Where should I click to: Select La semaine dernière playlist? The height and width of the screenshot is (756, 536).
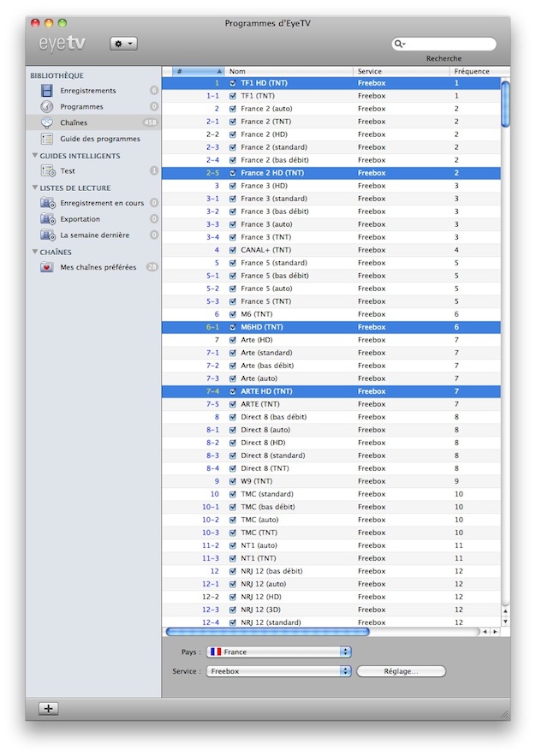click(x=94, y=235)
